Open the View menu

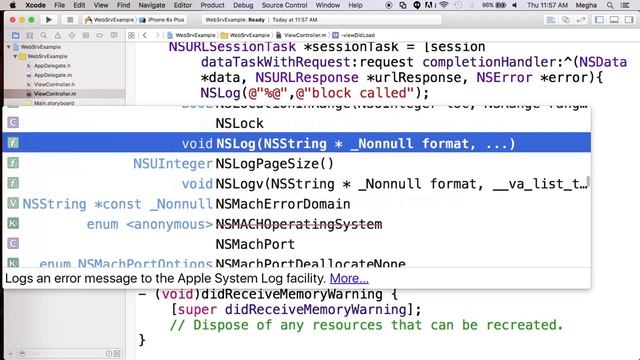point(101,5)
